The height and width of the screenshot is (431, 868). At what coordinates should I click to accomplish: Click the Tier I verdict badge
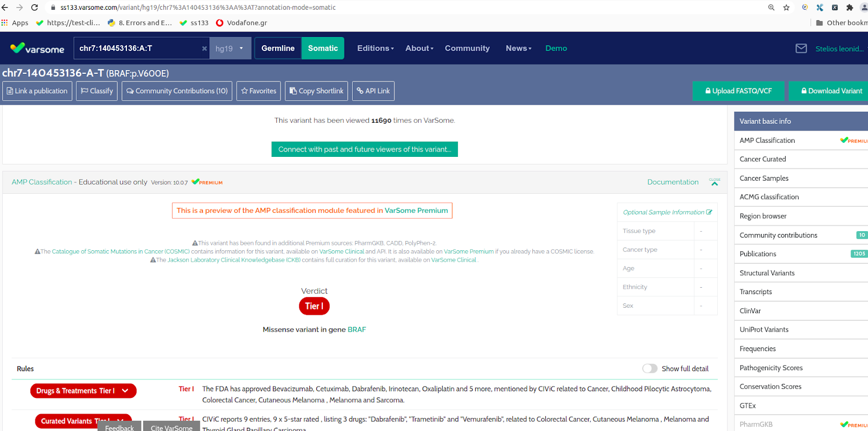tap(314, 306)
